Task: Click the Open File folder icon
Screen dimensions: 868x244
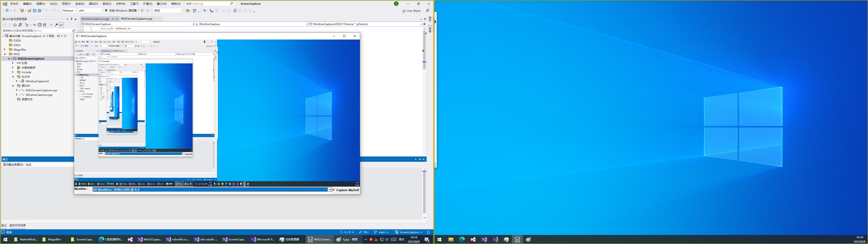Action: 30,11
